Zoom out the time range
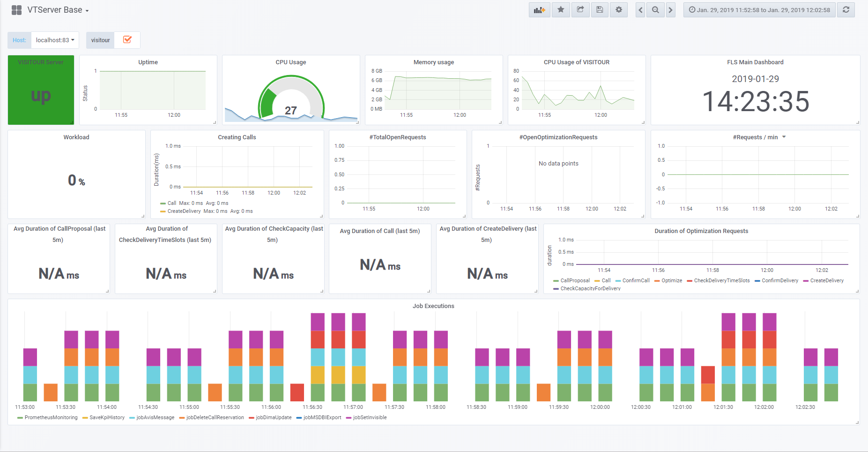 pyautogui.click(x=655, y=10)
